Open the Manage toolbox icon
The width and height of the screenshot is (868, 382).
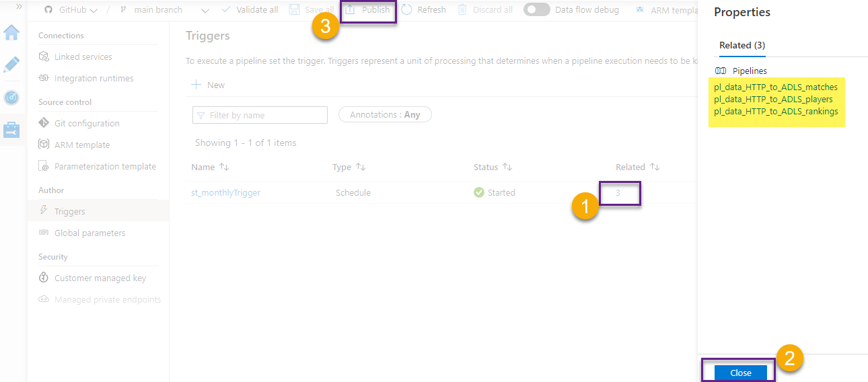tap(12, 129)
